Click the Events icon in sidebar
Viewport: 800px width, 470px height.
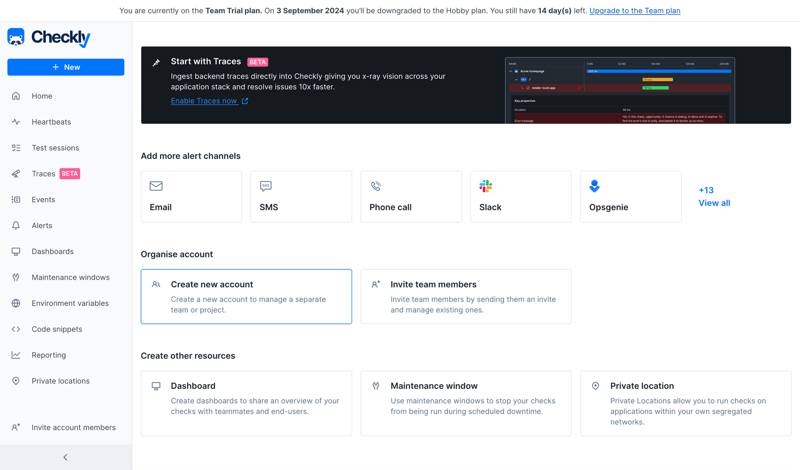(x=16, y=200)
